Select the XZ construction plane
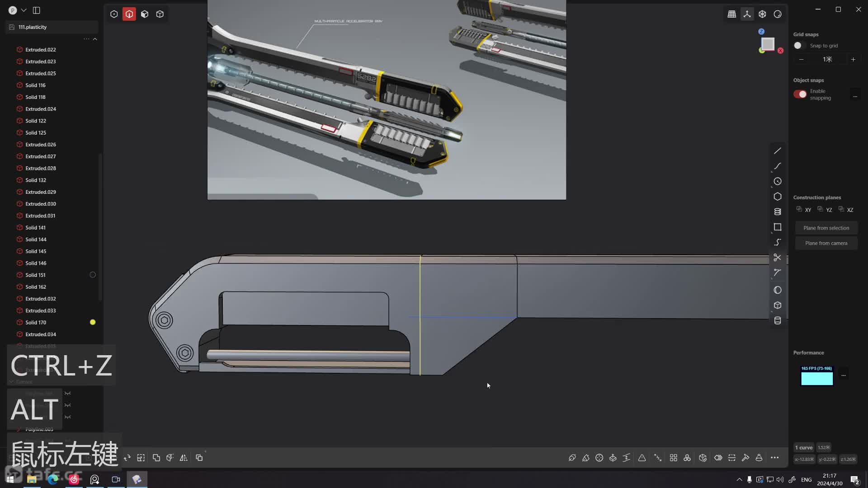The image size is (868, 488). click(x=846, y=210)
